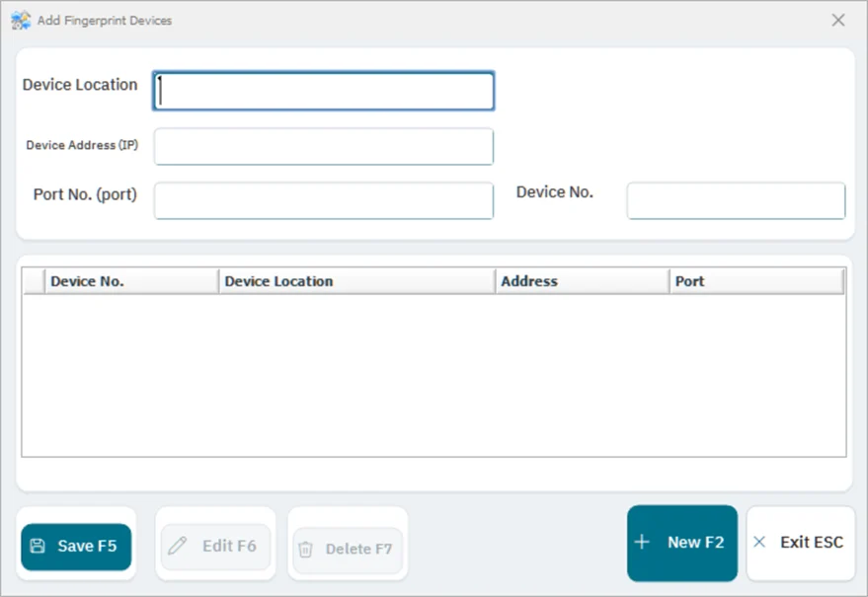Click the Address column header

[x=583, y=281]
